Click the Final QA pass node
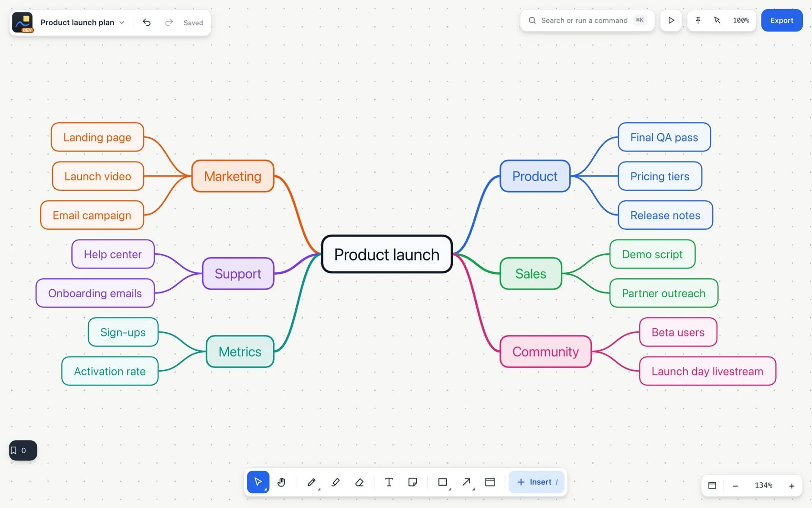Viewport: 812px width, 508px height. click(664, 137)
